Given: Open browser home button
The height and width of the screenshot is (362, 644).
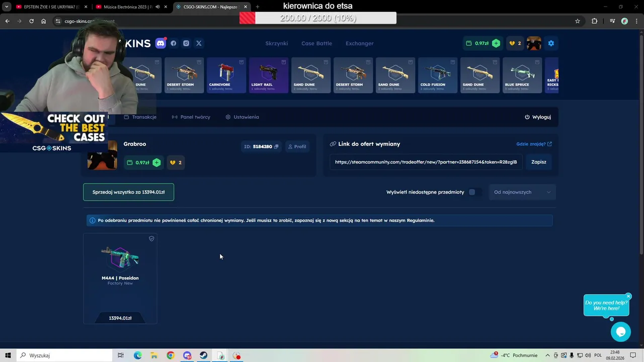Looking at the screenshot, I should tap(44, 21).
